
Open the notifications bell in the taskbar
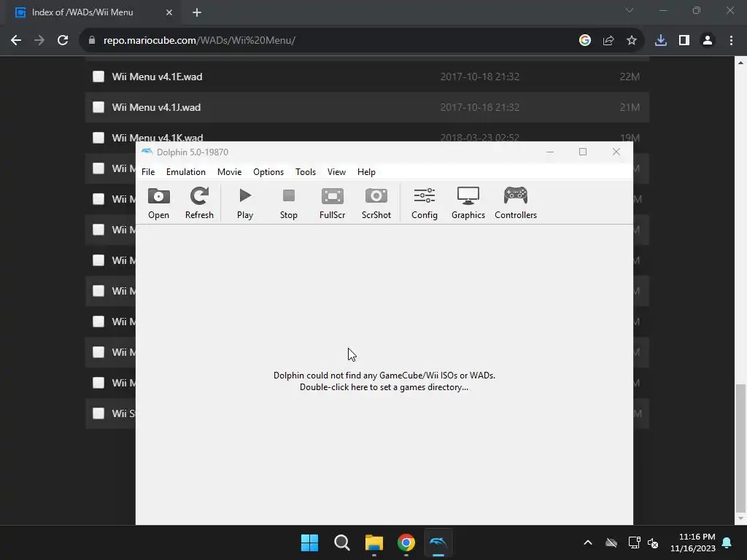point(727,542)
